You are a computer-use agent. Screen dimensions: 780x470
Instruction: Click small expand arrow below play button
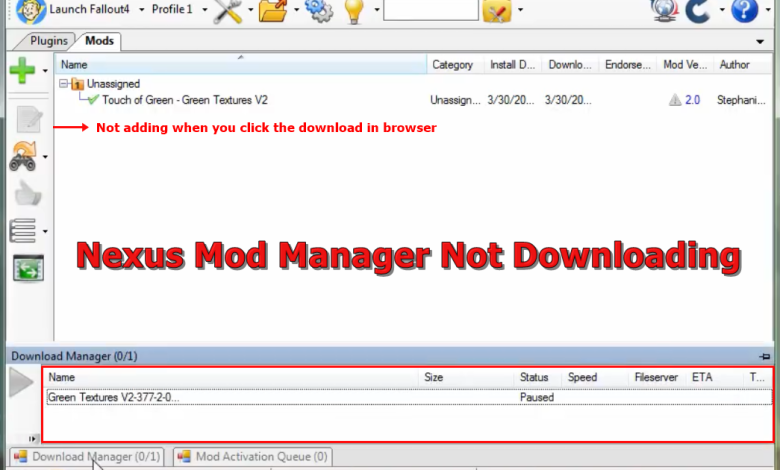(32, 438)
